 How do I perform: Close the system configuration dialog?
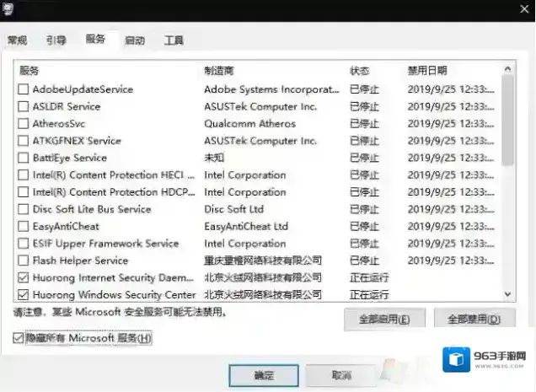click(524, 9)
